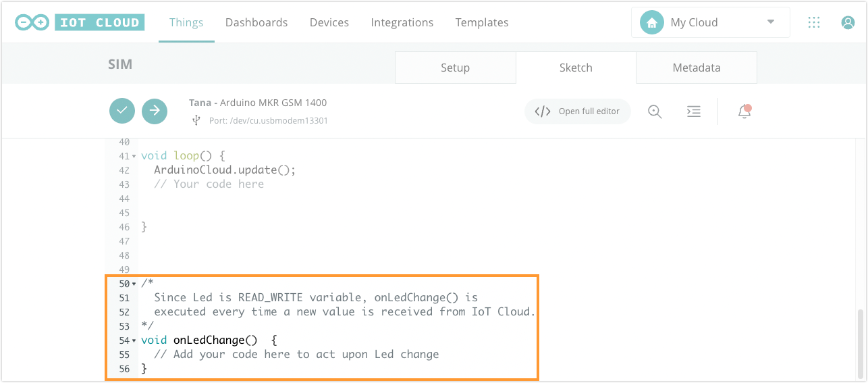This screenshot has width=868, height=383.
Task: Switch to the Setup tab
Action: coord(455,68)
